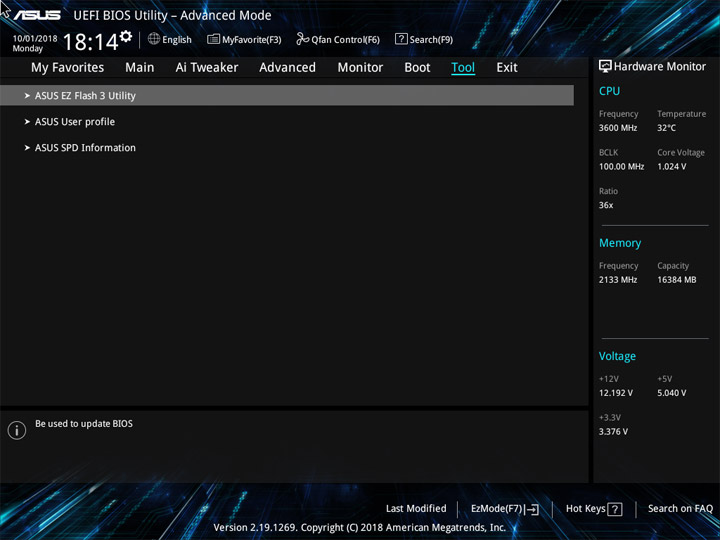Click memory capacity 16384 MB
The height and width of the screenshot is (540, 720).
[x=676, y=280]
